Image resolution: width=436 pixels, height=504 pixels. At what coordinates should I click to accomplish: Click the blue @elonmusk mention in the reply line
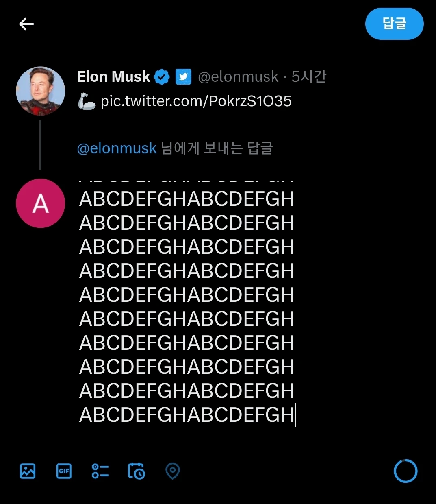[117, 148]
